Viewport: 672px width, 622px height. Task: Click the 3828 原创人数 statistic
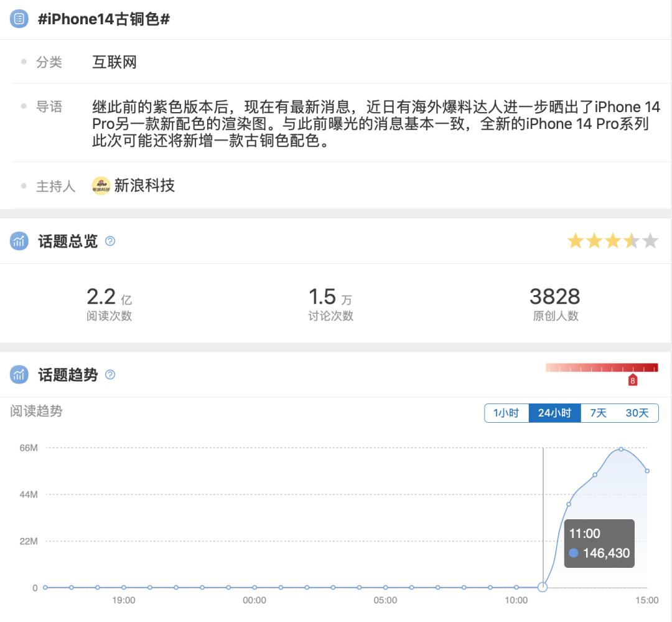(556, 304)
